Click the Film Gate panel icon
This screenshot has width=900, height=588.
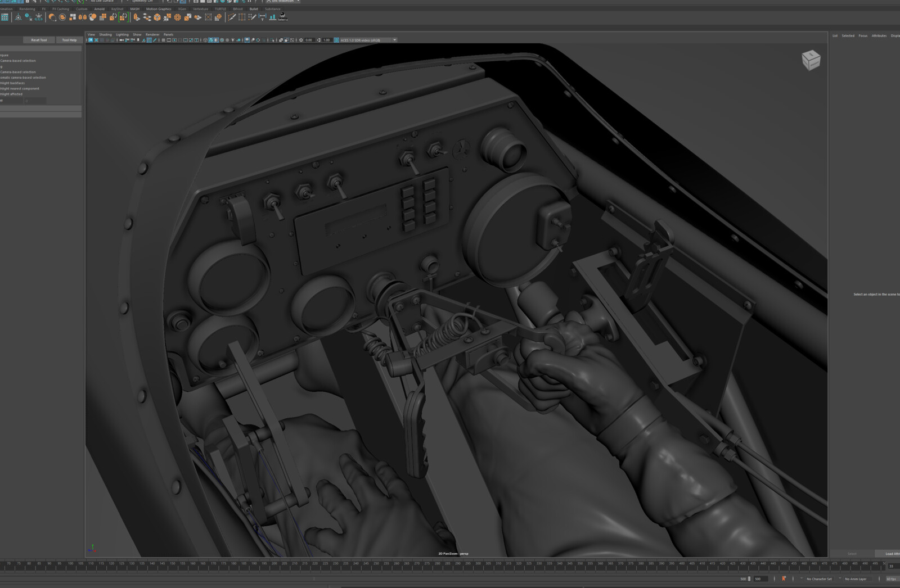pyautogui.click(x=169, y=40)
